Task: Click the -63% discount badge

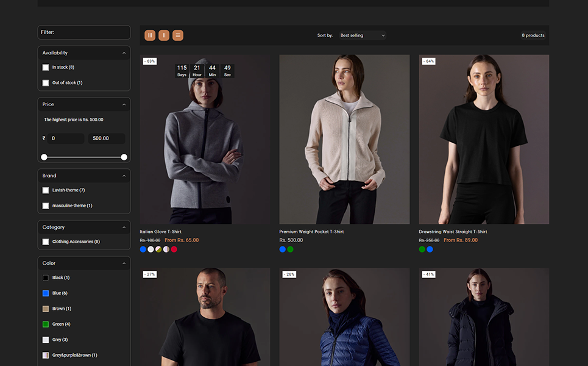Action: 150,61
